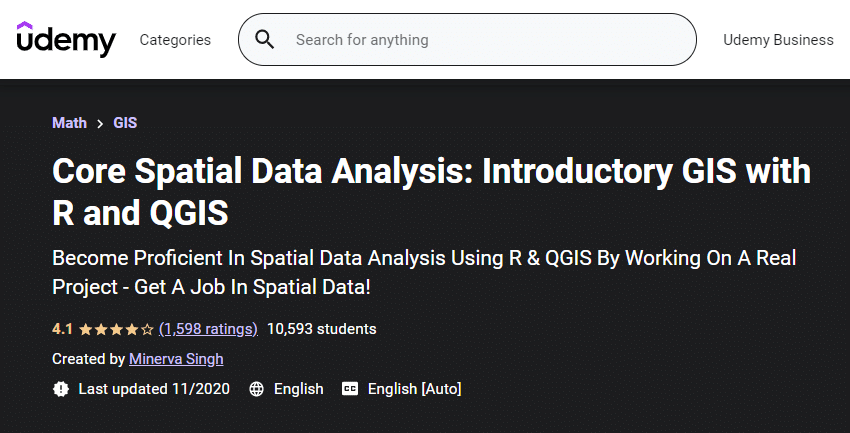Open the Udemy logo home link

[66, 40]
